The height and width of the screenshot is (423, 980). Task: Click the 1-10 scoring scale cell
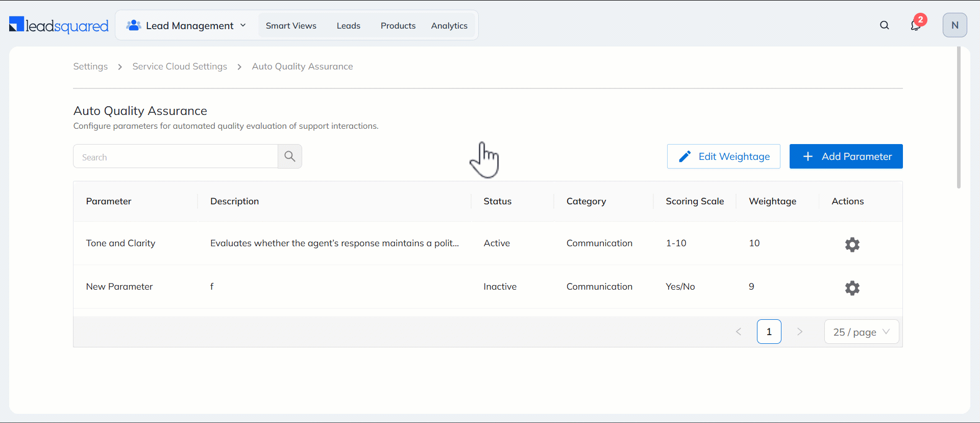[676, 243]
